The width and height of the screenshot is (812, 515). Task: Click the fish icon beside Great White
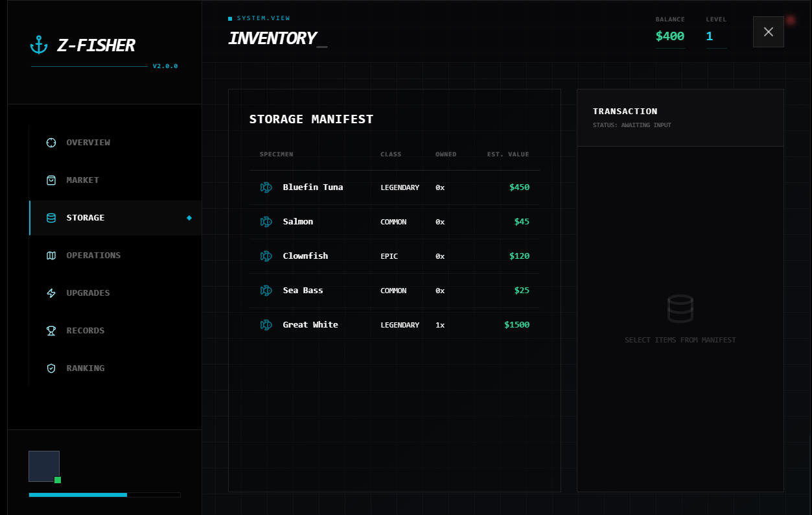(x=266, y=325)
